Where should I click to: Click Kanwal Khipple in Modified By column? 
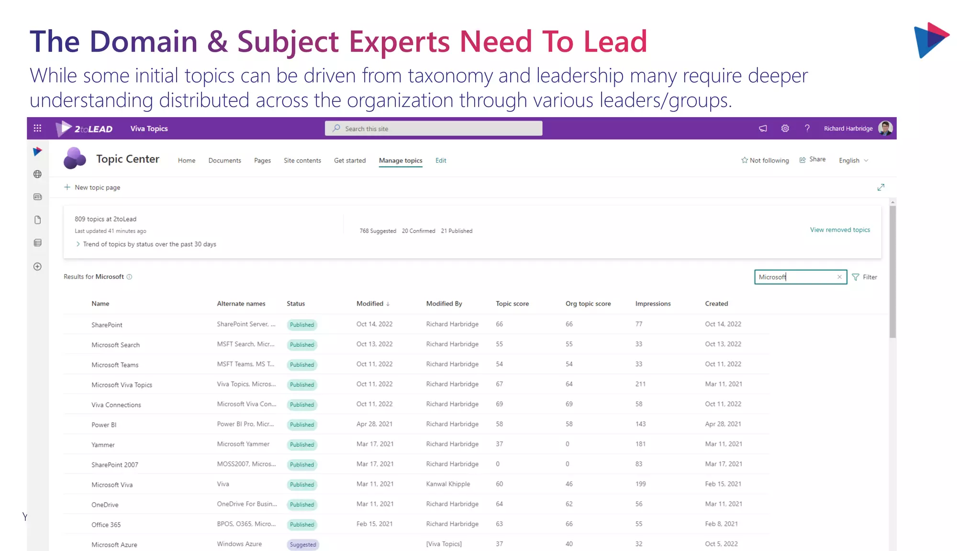tap(448, 484)
